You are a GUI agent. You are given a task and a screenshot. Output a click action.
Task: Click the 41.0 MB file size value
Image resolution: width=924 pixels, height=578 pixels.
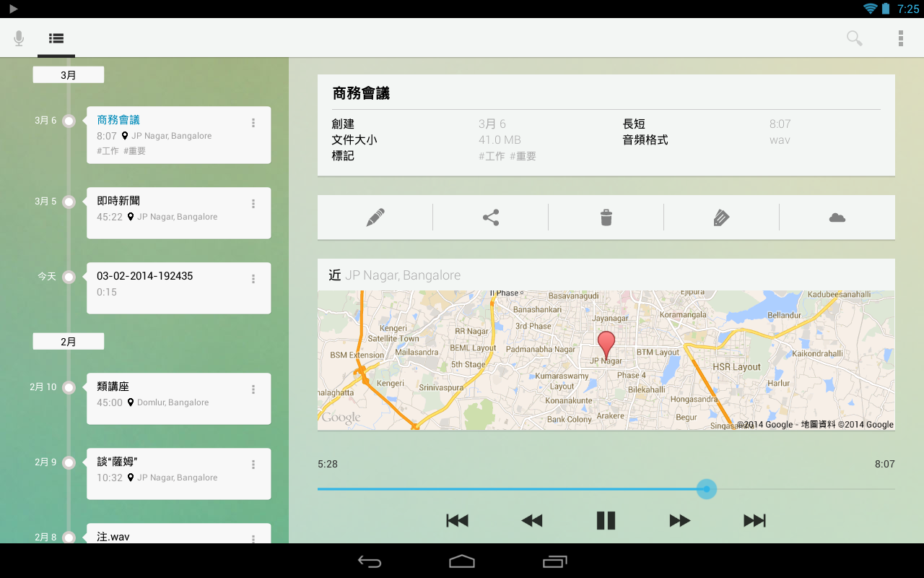500,140
